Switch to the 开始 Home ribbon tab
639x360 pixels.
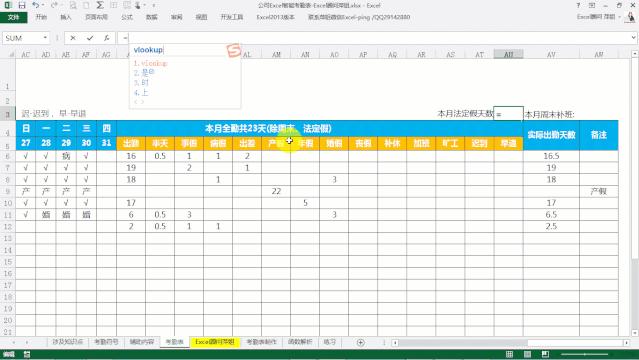pos(41,17)
